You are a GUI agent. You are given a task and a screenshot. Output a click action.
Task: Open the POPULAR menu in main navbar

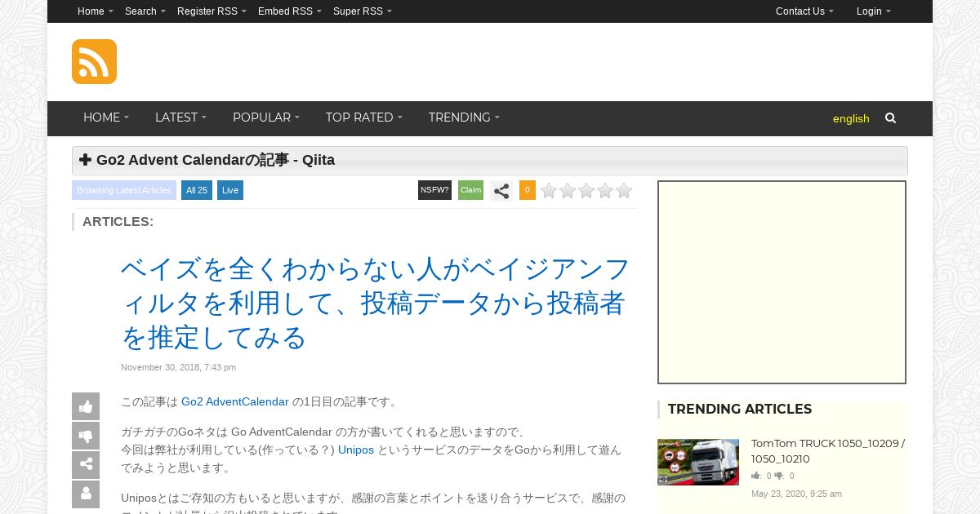[x=266, y=117]
